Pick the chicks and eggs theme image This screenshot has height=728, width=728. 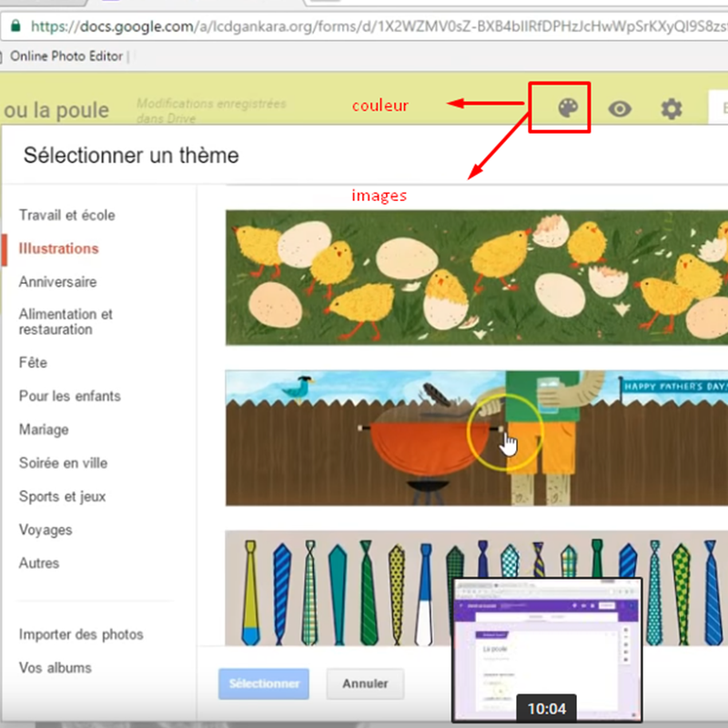pyautogui.click(x=476, y=278)
